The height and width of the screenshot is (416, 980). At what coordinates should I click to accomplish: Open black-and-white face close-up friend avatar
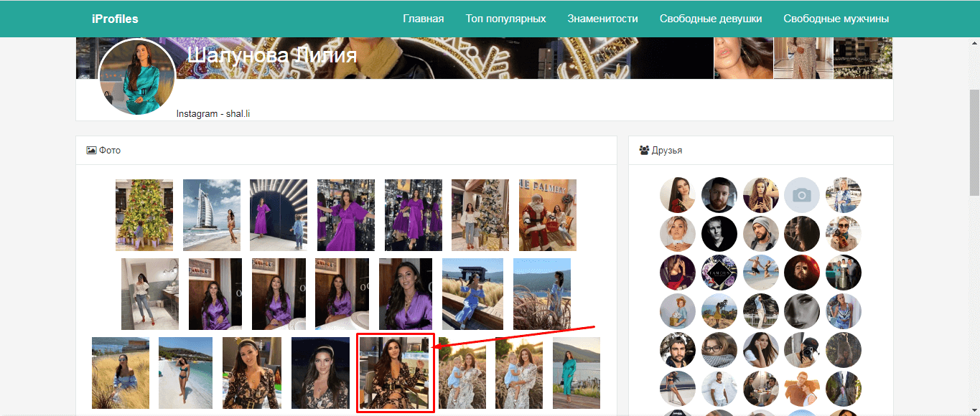coord(802,311)
